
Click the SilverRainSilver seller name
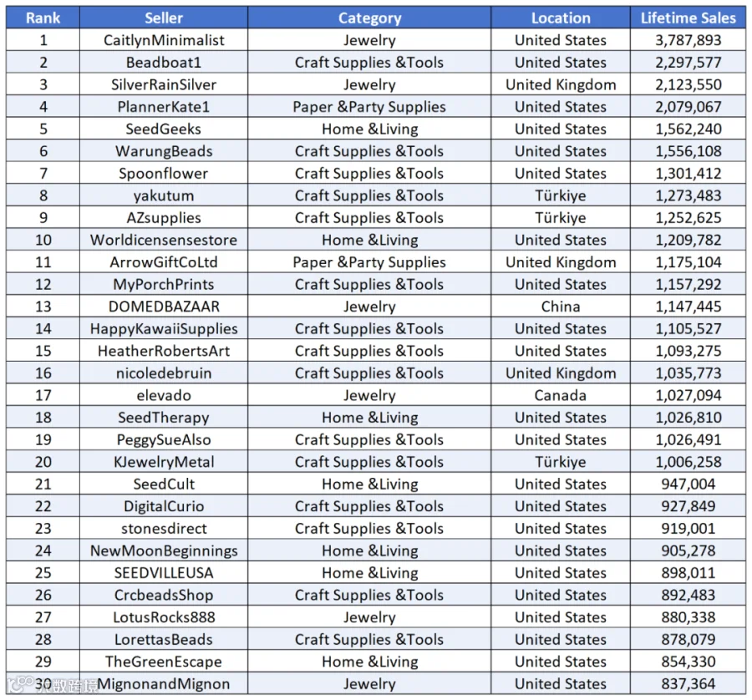[x=164, y=85]
